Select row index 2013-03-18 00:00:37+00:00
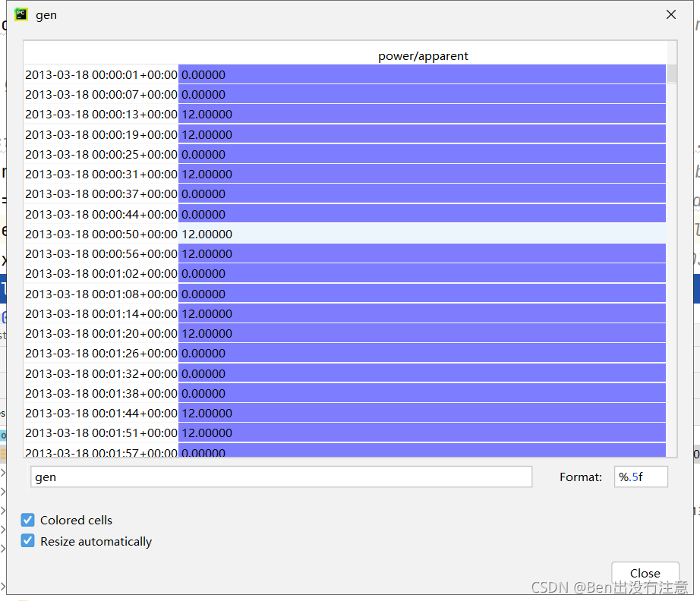This screenshot has width=700, height=601. (101, 194)
